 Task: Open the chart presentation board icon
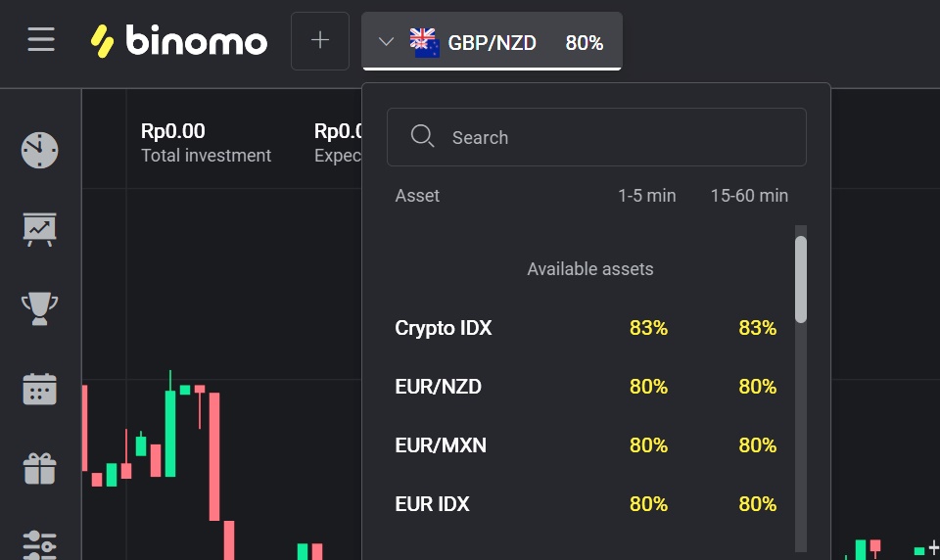pos(40,229)
